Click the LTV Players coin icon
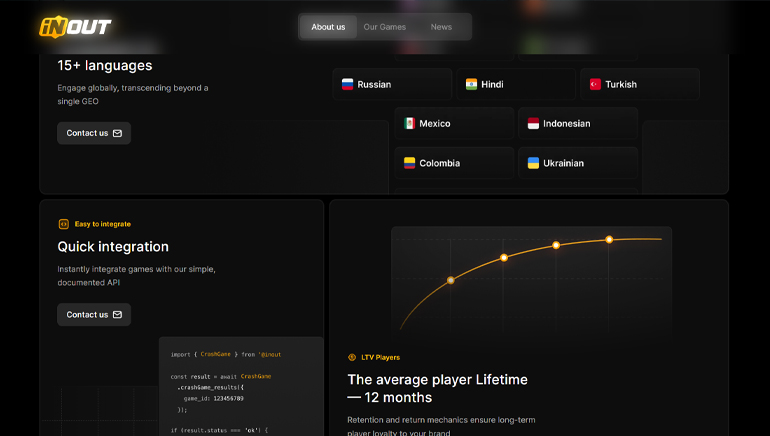Image resolution: width=770 pixels, height=436 pixels. [x=352, y=357]
